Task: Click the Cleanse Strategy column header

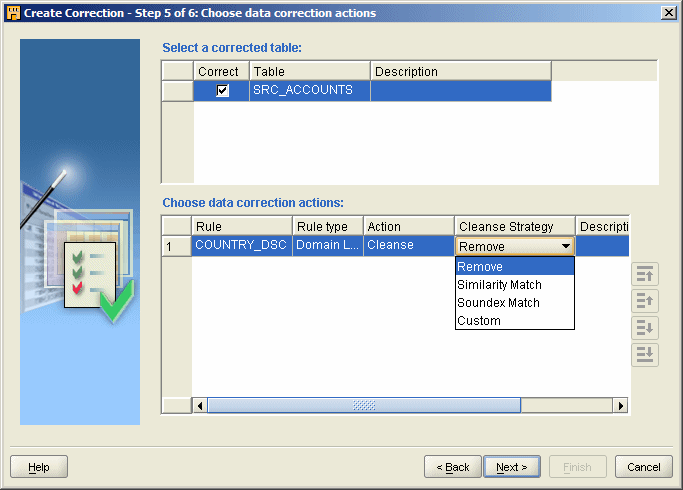Action: [x=515, y=226]
